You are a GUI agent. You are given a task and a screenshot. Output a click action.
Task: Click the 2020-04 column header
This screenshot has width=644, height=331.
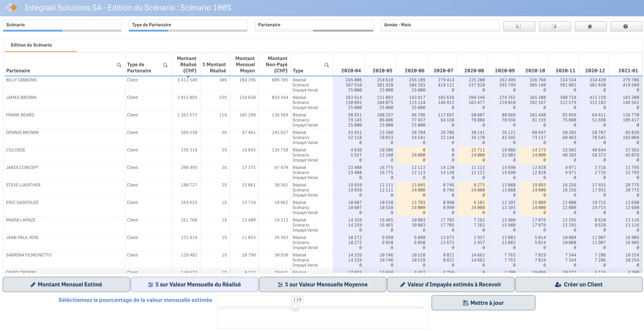click(351, 71)
